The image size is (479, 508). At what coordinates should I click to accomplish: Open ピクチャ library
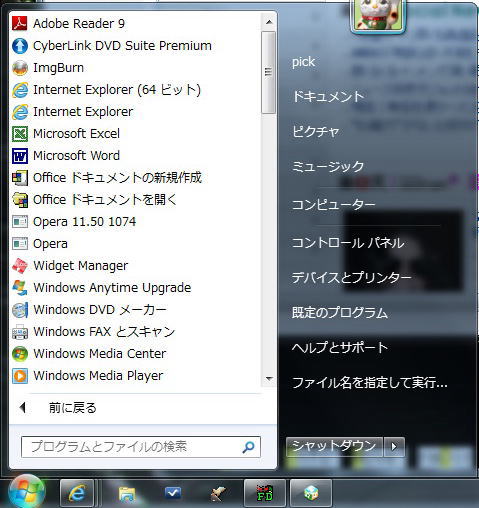click(316, 131)
